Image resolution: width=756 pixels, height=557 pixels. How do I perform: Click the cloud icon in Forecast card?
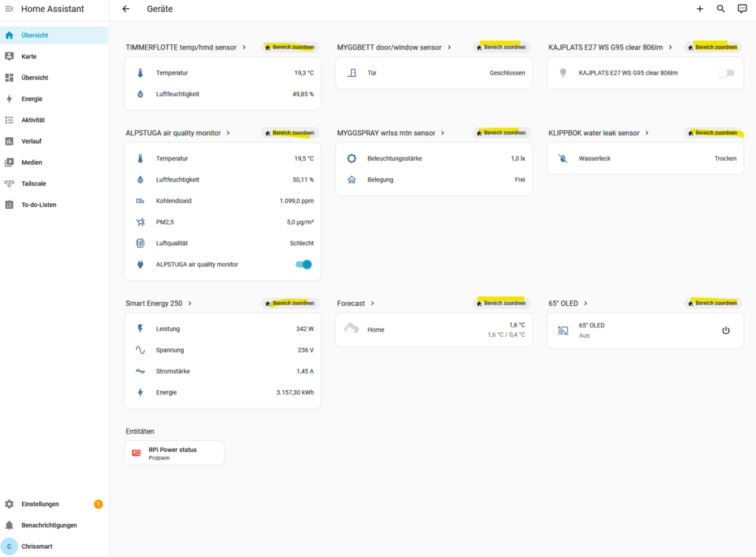pos(351,329)
